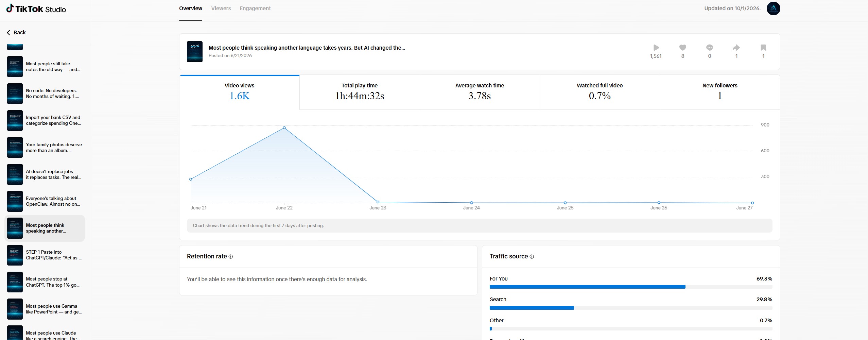Open 'Your family photos deserve' video

pyautogui.click(x=45, y=148)
